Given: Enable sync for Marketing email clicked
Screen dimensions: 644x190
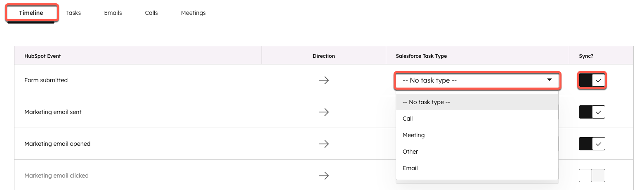Looking at the screenshot, I should pyautogui.click(x=592, y=176).
